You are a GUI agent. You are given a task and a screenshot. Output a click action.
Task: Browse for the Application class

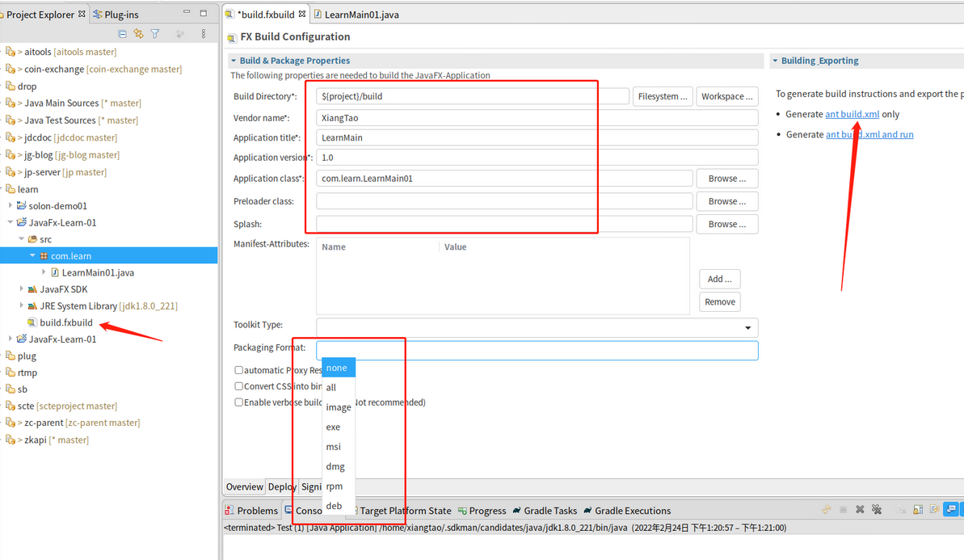coord(727,179)
